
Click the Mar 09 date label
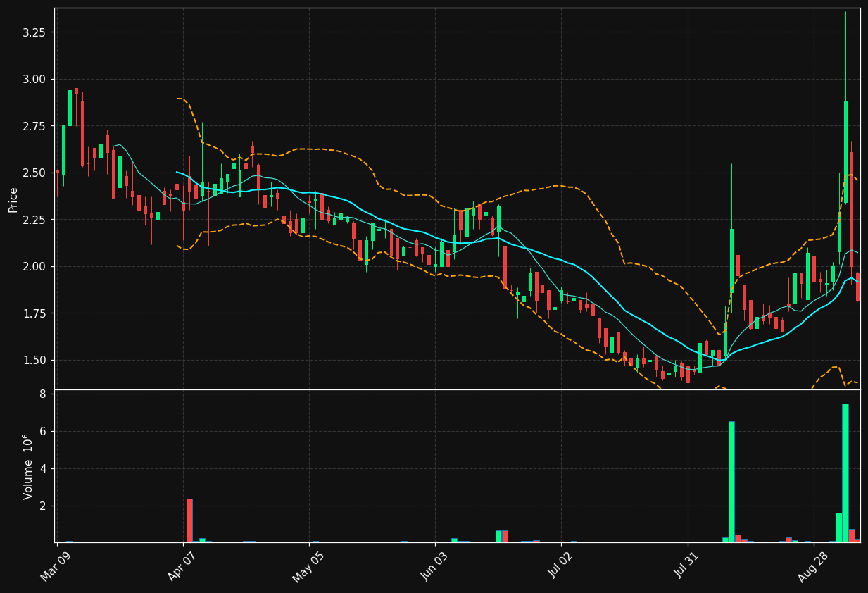click(56, 566)
